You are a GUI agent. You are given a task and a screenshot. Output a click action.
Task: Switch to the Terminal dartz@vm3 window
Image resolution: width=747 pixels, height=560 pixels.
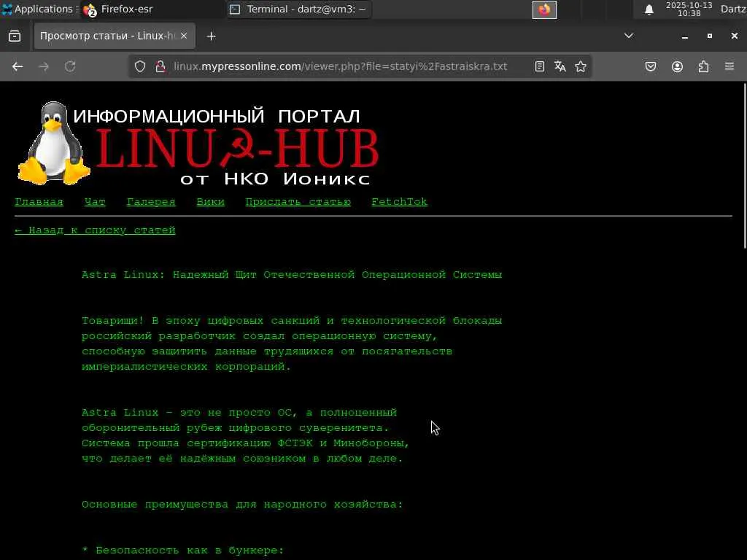point(299,9)
